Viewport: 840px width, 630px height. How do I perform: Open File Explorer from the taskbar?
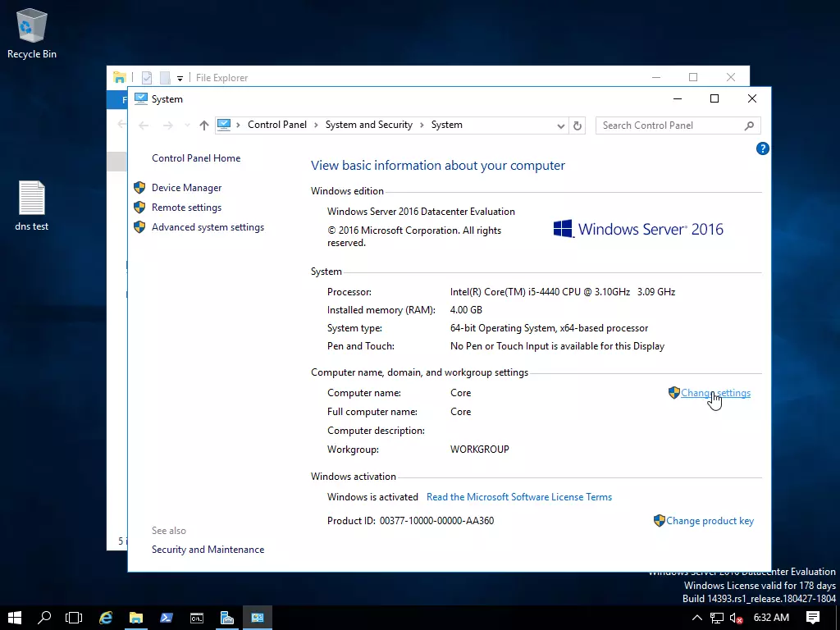136,618
